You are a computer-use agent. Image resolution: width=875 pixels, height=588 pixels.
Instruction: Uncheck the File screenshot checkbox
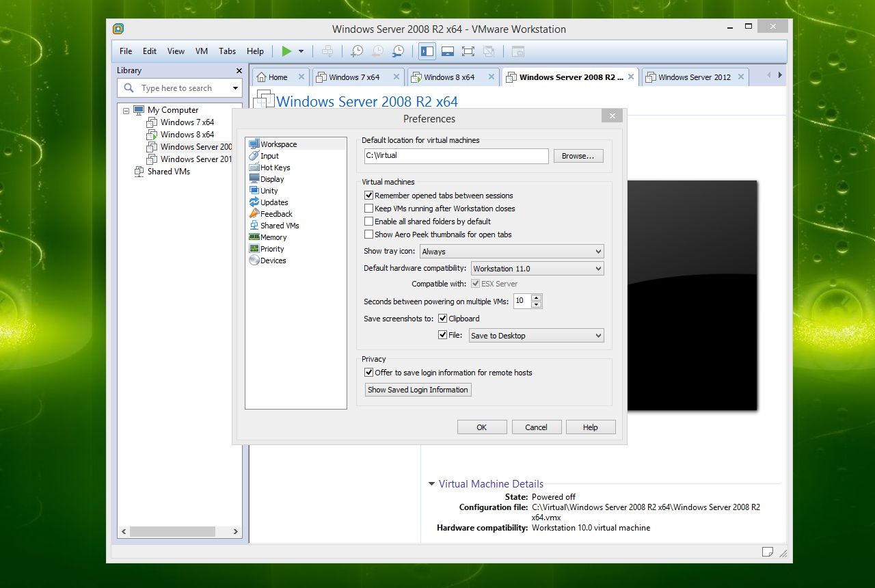442,336
